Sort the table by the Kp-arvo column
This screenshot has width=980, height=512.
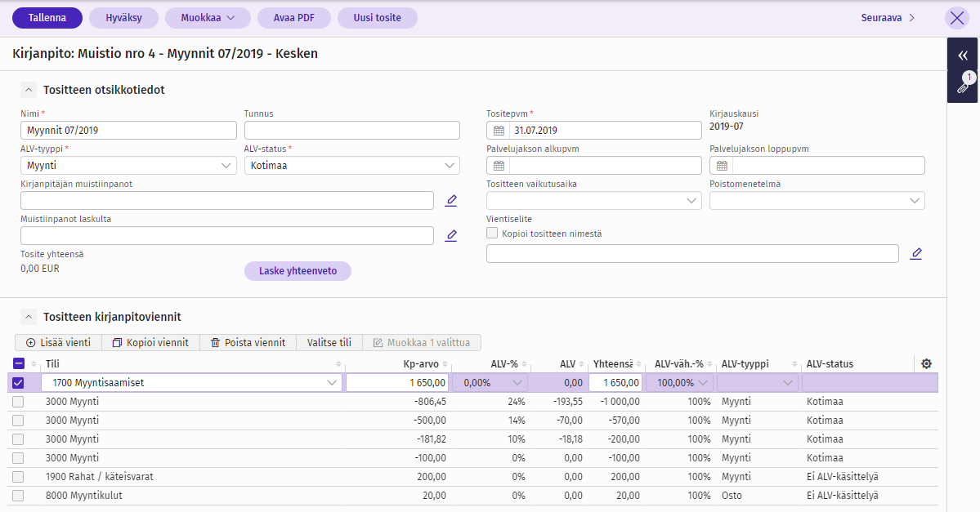(x=445, y=364)
